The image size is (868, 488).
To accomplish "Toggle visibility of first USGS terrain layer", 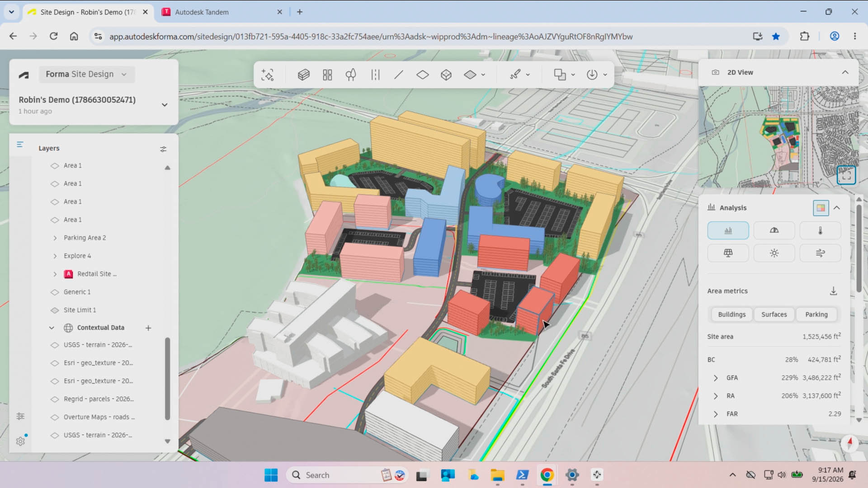I will coord(55,345).
